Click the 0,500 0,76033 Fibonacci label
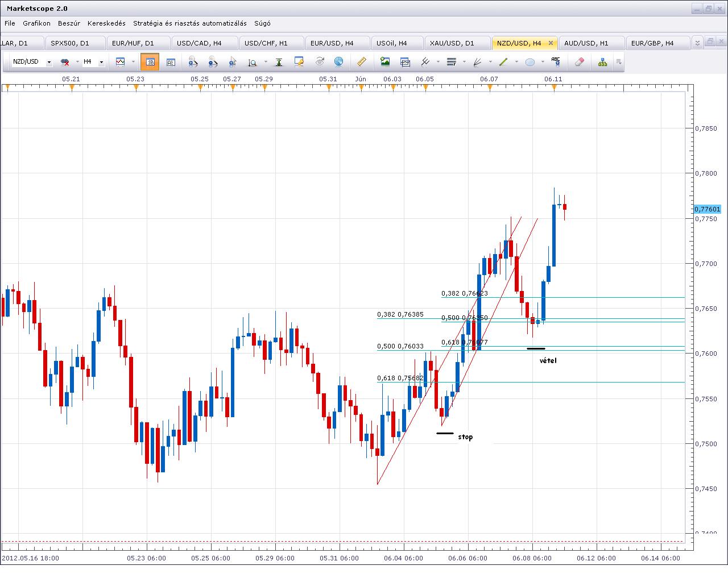 click(400, 346)
